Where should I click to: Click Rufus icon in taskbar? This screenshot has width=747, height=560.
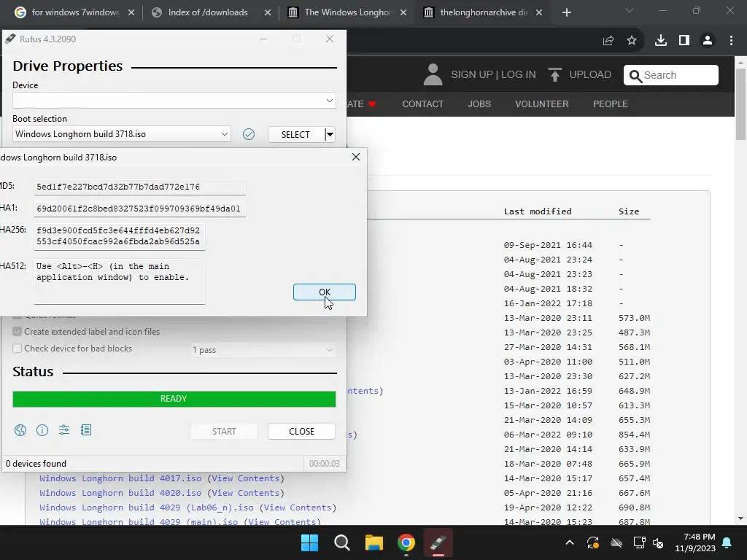[x=438, y=542]
